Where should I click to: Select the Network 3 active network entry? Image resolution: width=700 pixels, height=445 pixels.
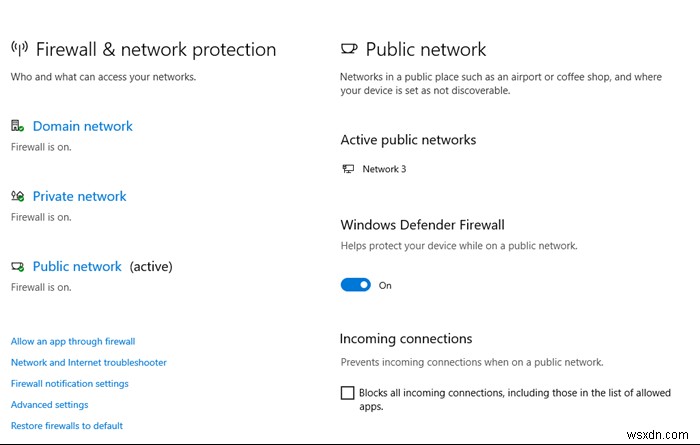[x=384, y=169]
